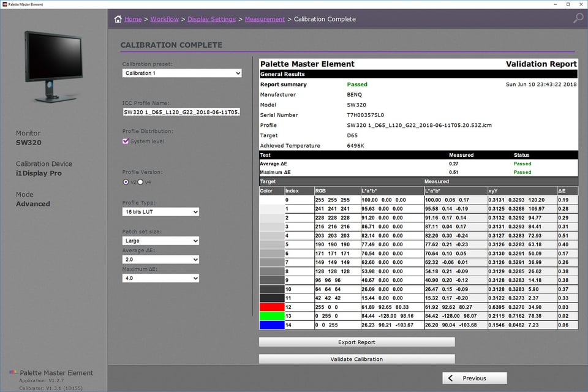The image size is (588, 392).
Task: Click the Maximum ΔE 'Passed' status
Action: 522,172
